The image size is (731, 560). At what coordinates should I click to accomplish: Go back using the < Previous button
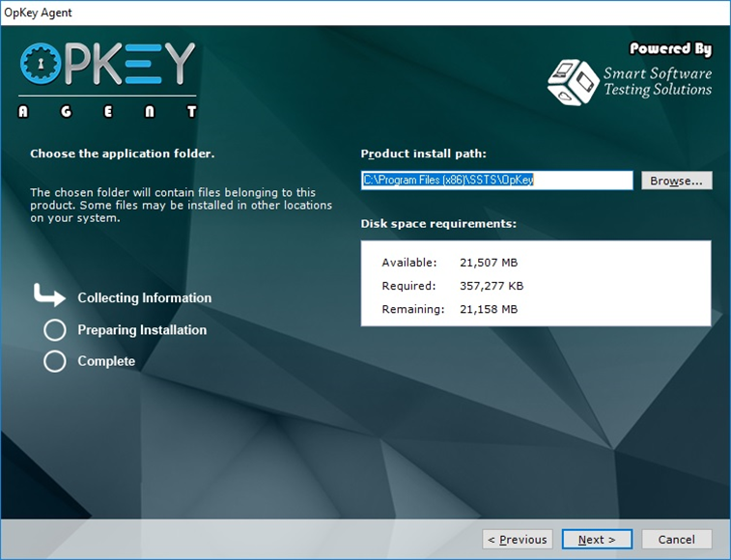click(x=517, y=540)
